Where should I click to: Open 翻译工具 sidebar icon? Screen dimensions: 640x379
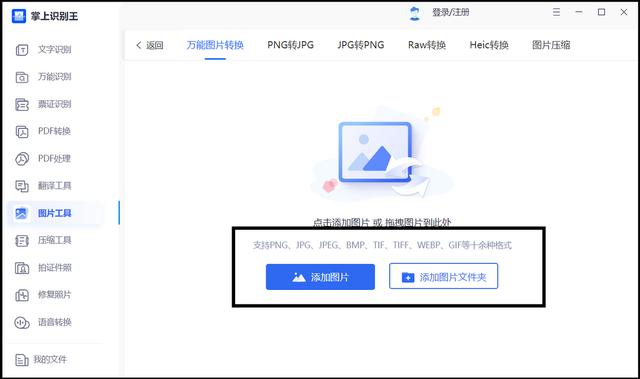[22, 186]
